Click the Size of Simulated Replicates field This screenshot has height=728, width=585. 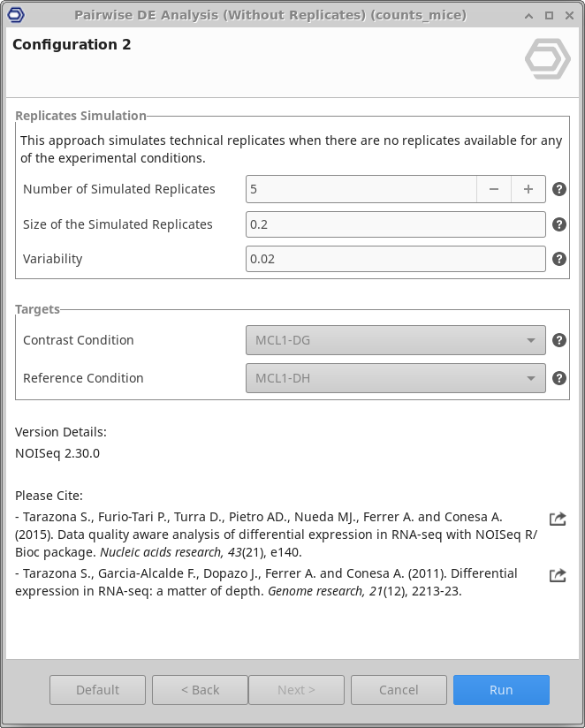395,224
